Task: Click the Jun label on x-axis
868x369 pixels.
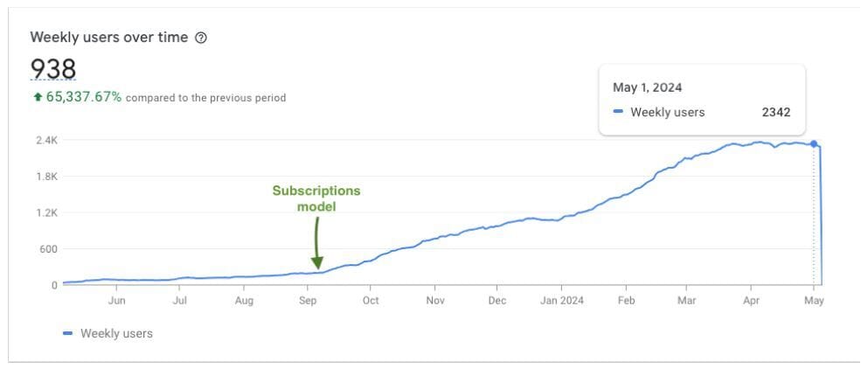Action: pos(116,301)
